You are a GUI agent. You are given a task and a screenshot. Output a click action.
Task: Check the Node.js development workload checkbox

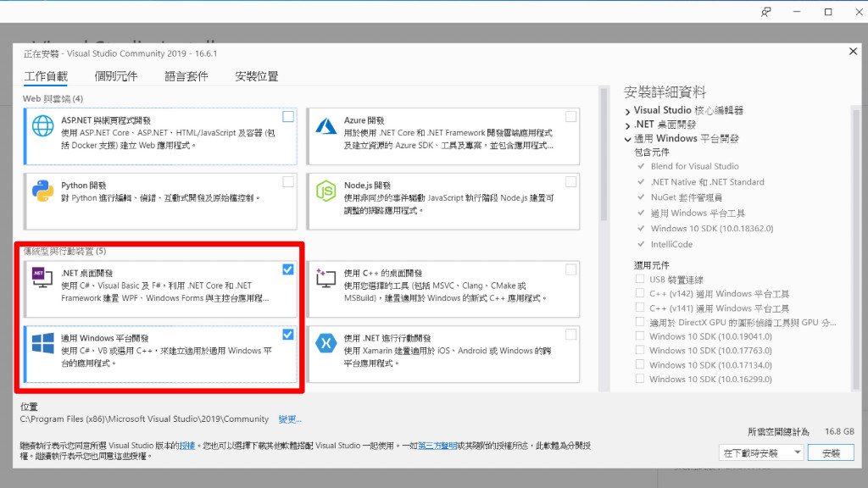coord(570,181)
